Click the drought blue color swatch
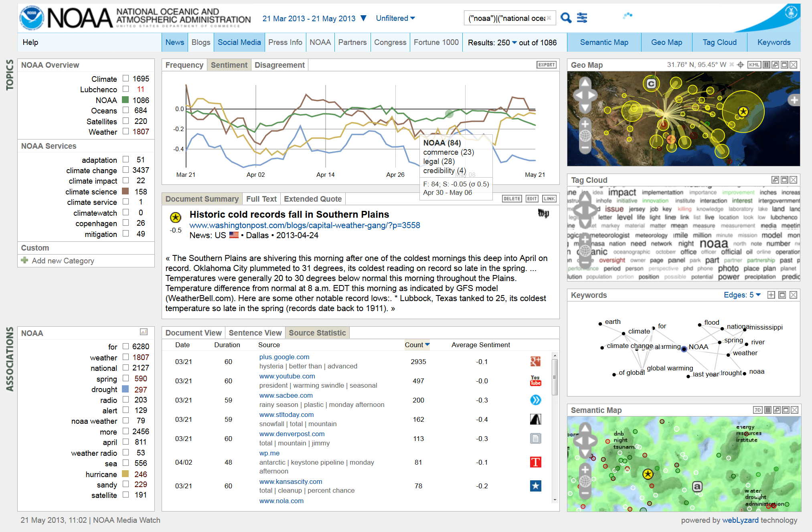Screen dimensions: 812x532 pyautogui.click(x=126, y=389)
